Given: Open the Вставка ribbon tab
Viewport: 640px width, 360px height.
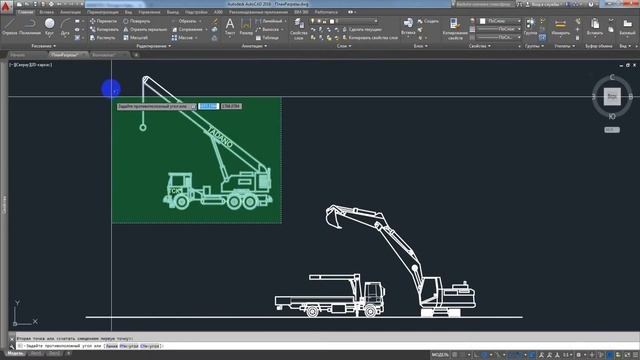Looking at the screenshot, I should point(46,12).
